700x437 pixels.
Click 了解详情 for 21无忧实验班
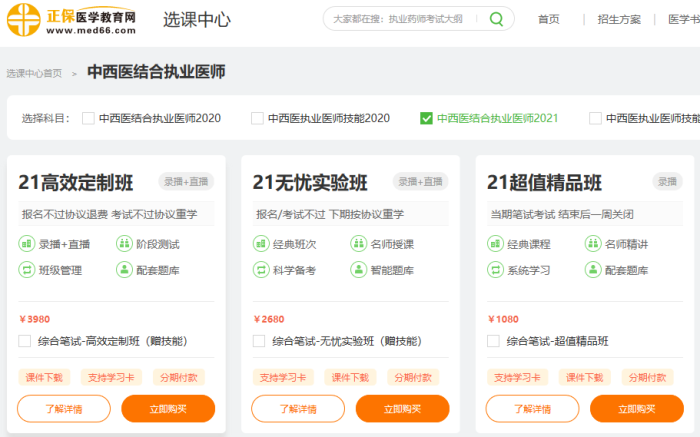coord(298,408)
